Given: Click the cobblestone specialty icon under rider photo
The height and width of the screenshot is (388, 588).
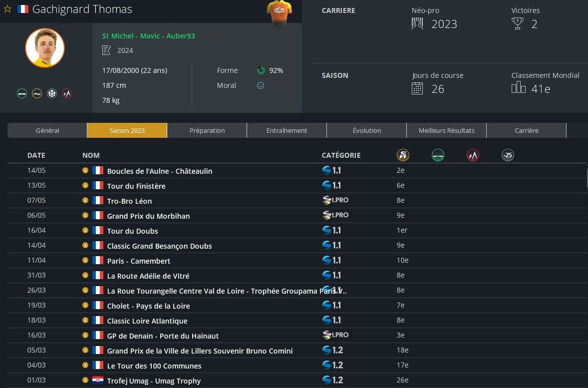Looking at the screenshot, I should [52, 93].
